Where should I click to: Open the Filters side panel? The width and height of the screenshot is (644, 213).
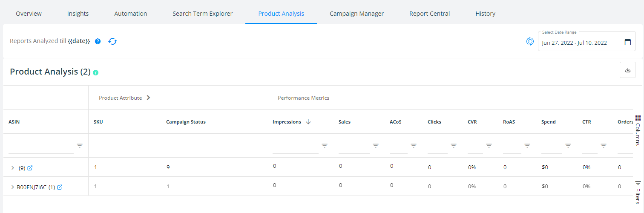click(638, 192)
